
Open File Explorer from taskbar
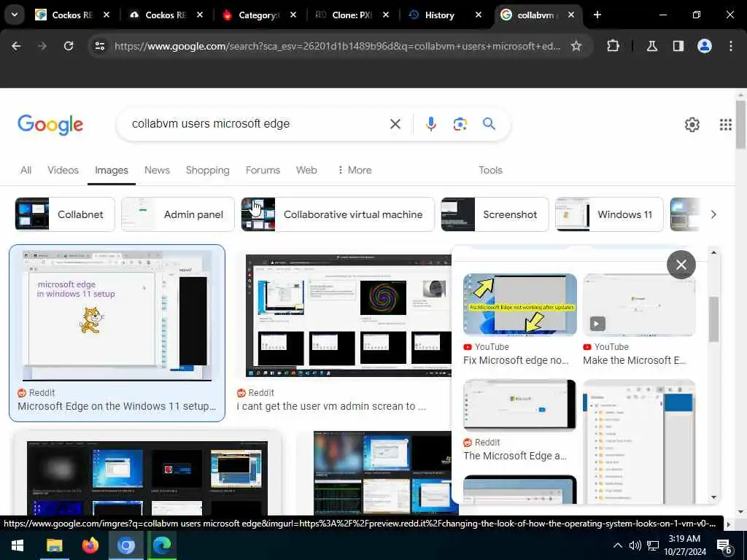pos(54,545)
